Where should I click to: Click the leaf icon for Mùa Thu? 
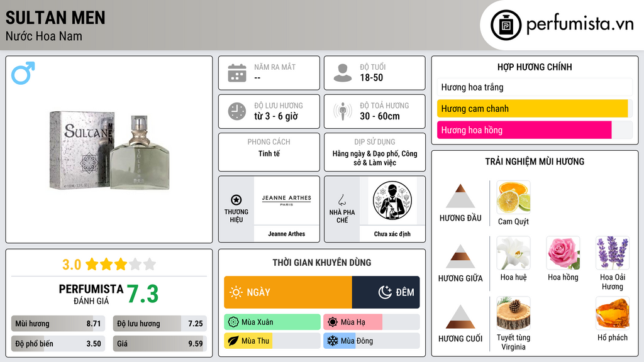click(x=233, y=341)
